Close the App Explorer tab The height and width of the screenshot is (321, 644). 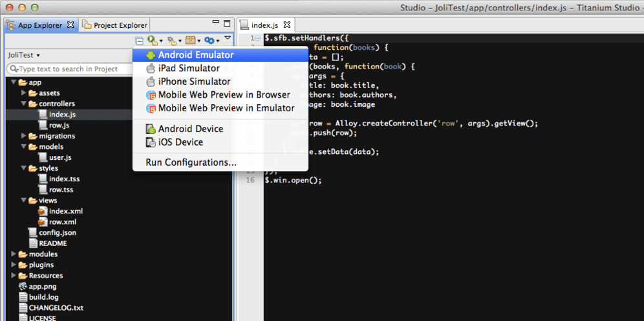(70, 25)
